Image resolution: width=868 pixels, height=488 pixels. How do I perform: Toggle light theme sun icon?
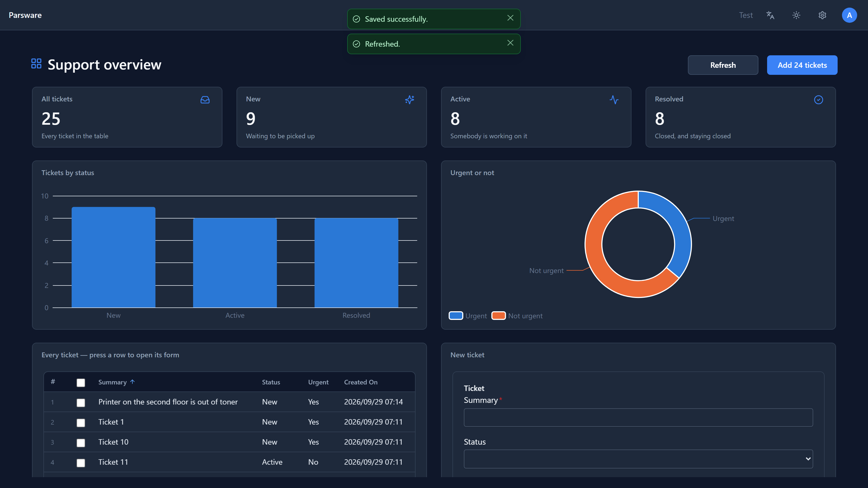pos(796,15)
